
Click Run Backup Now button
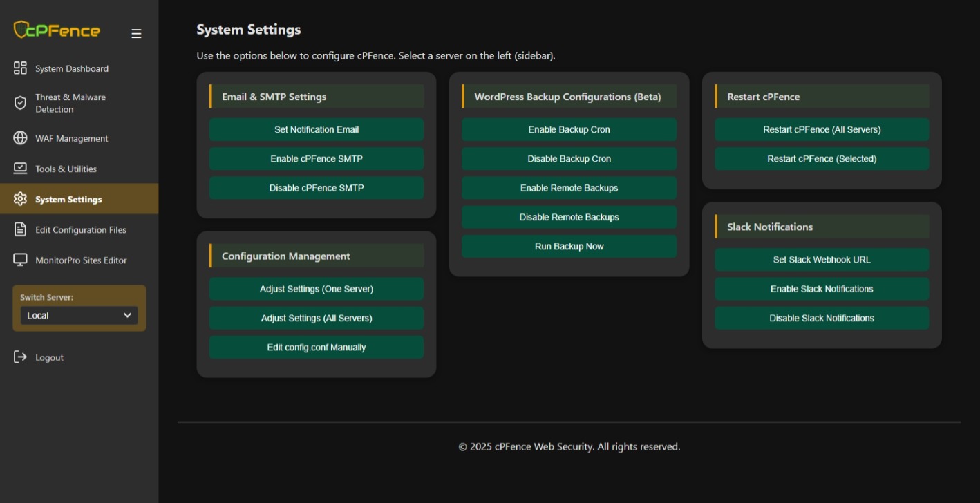click(x=569, y=246)
